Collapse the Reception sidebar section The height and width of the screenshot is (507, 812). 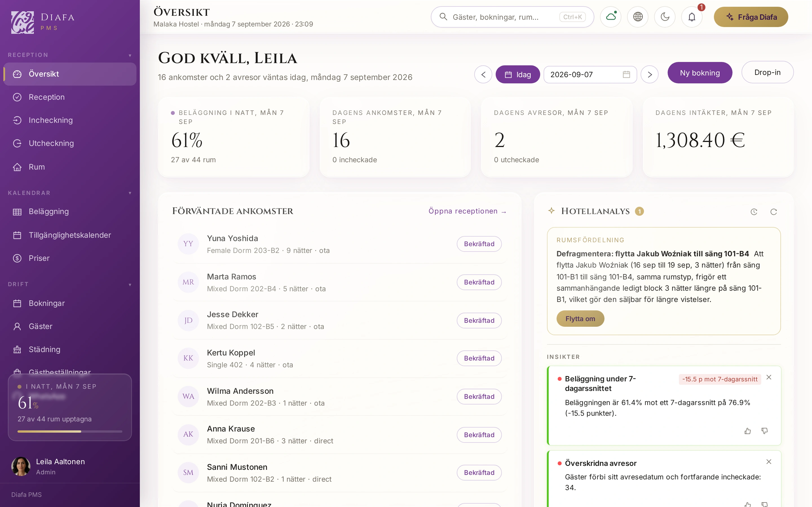pyautogui.click(x=130, y=55)
